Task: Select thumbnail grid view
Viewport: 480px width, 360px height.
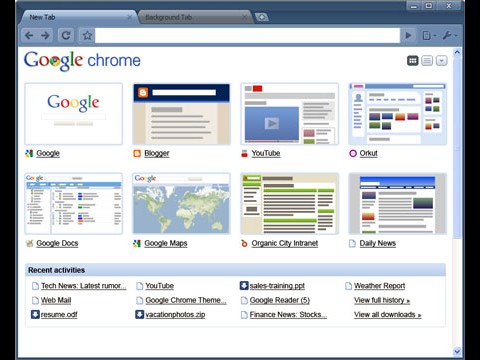Action: click(x=412, y=61)
